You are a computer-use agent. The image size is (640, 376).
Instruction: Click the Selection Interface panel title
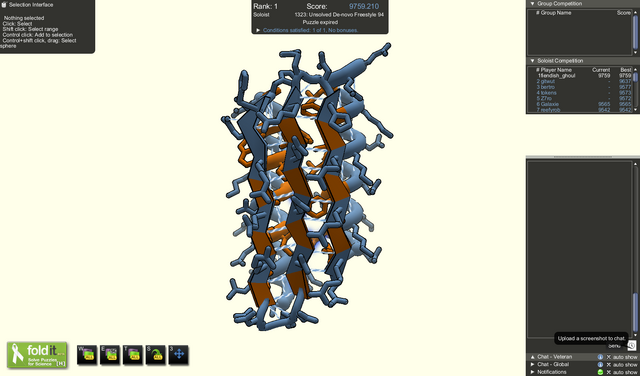(x=31, y=4)
